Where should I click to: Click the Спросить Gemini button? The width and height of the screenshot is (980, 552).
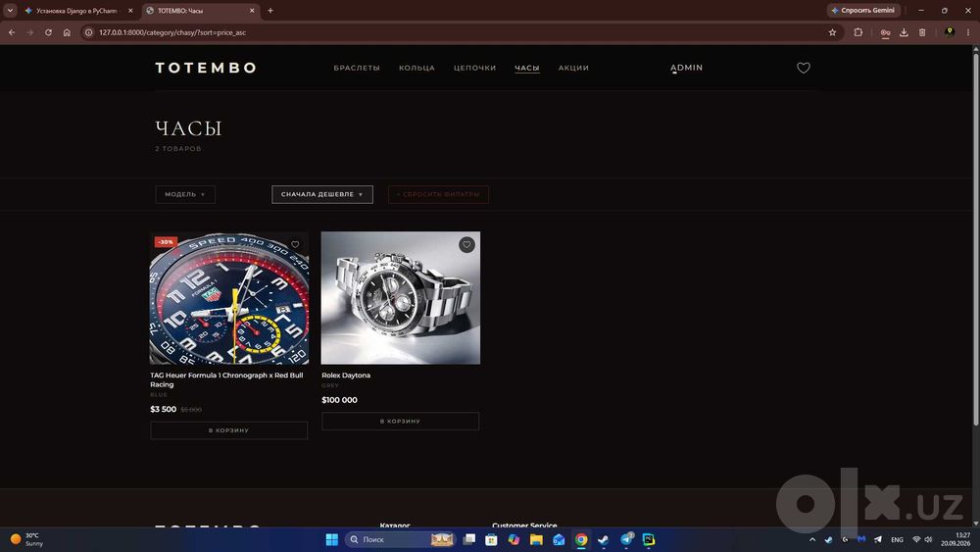click(864, 10)
